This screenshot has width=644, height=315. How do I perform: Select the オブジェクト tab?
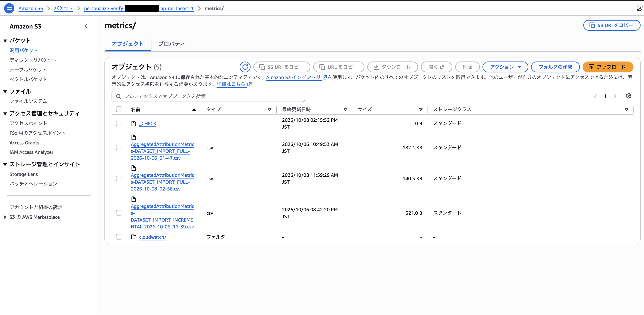(128, 44)
